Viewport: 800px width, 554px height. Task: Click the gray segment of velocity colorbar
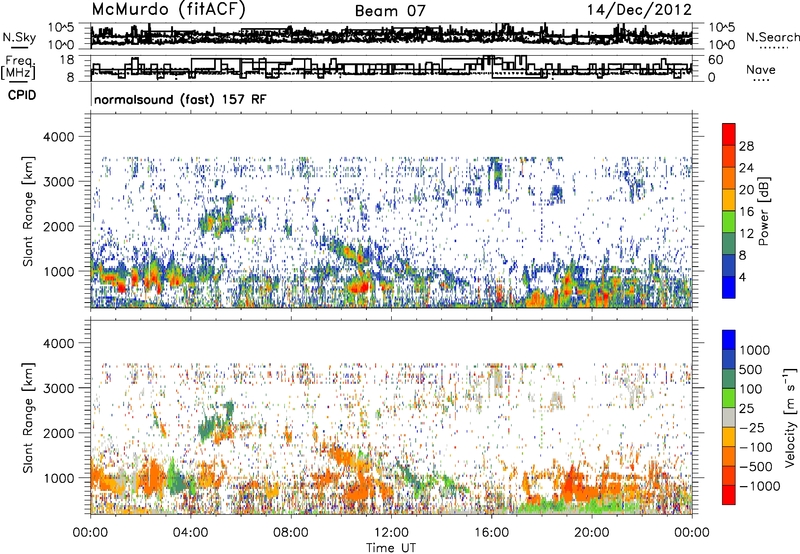(x=729, y=417)
